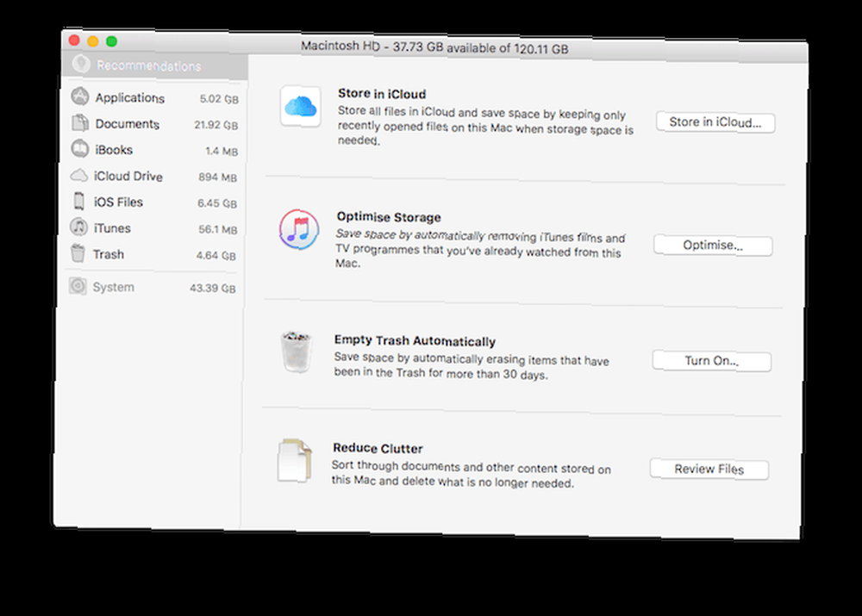Click the 6.45 GB iOS Files size
The height and width of the screenshot is (616, 862).
coord(217,203)
